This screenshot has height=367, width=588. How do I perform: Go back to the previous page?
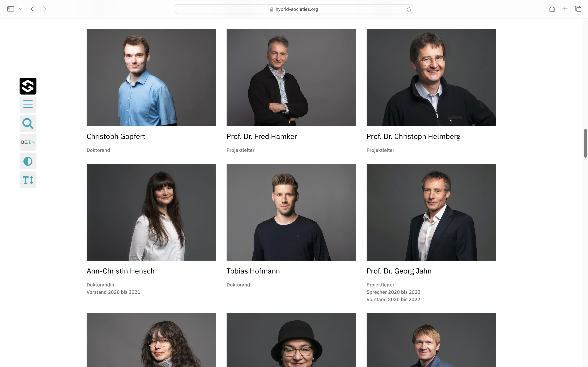[32, 9]
